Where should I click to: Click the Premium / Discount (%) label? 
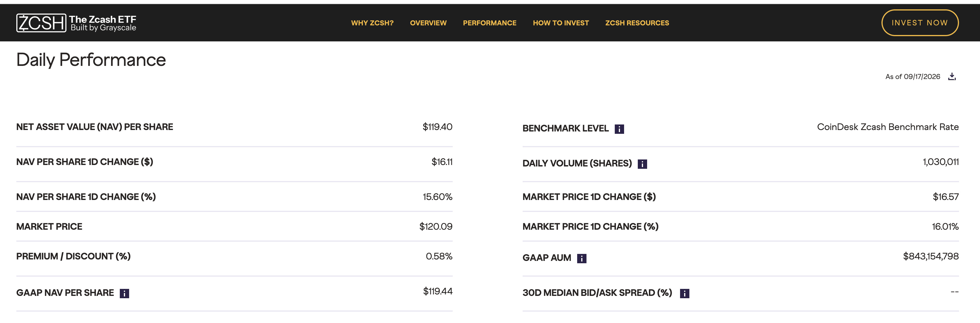click(x=73, y=256)
